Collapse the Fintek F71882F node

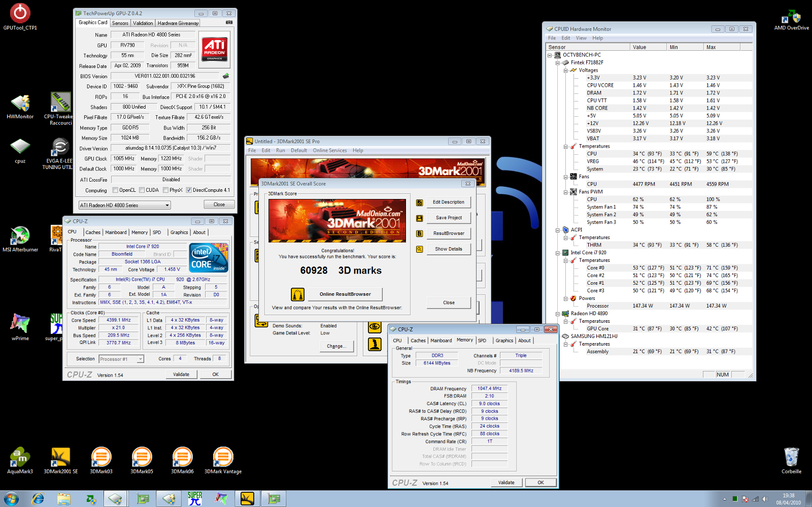[x=558, y=62]
